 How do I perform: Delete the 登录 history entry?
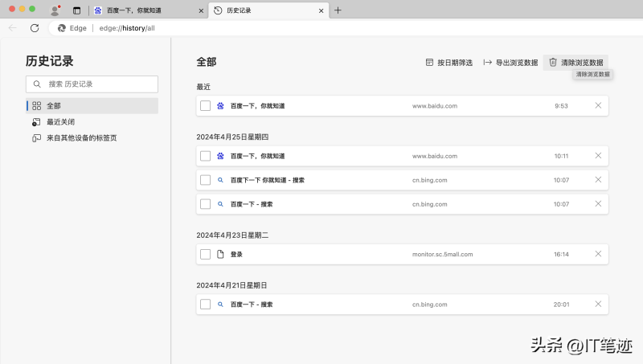(x=598, y=254)
